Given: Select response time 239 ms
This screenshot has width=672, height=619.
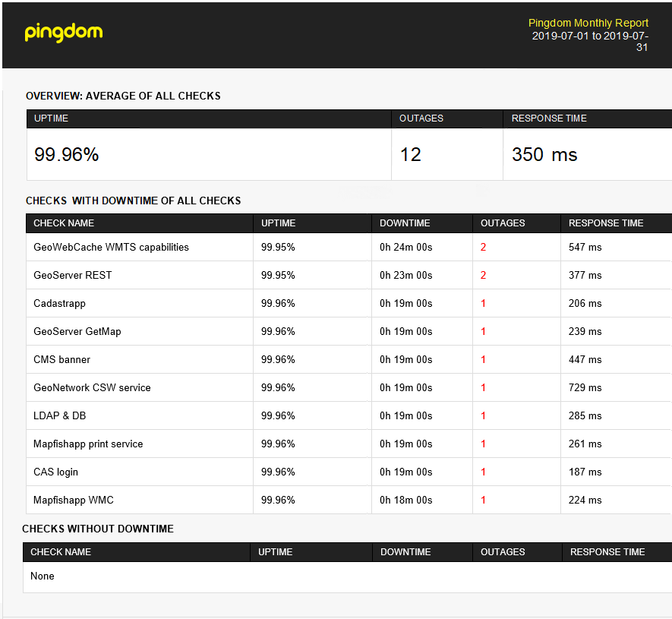Looking at the screenshot, I should coord(585,331).
